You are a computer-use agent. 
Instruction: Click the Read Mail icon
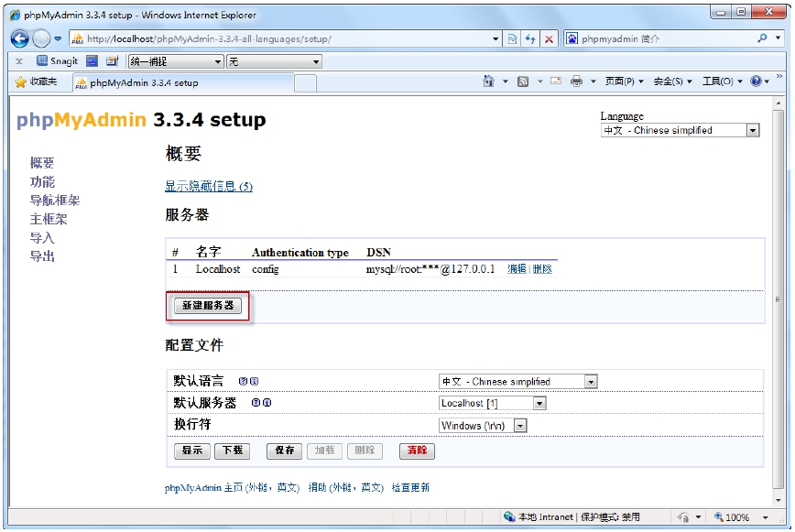click(556, 81)
